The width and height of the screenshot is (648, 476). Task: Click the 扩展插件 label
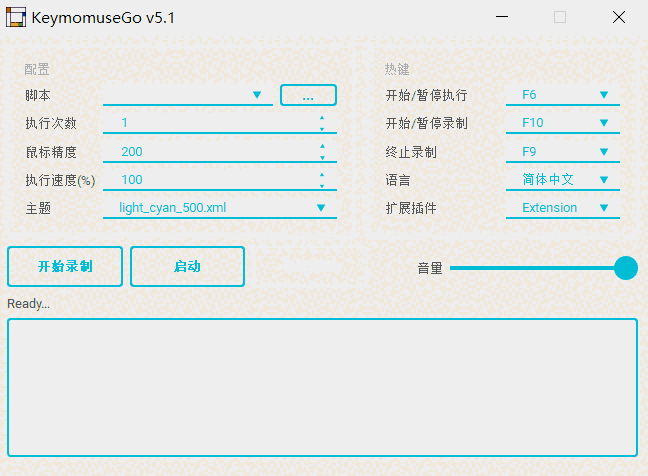point(411,208)
